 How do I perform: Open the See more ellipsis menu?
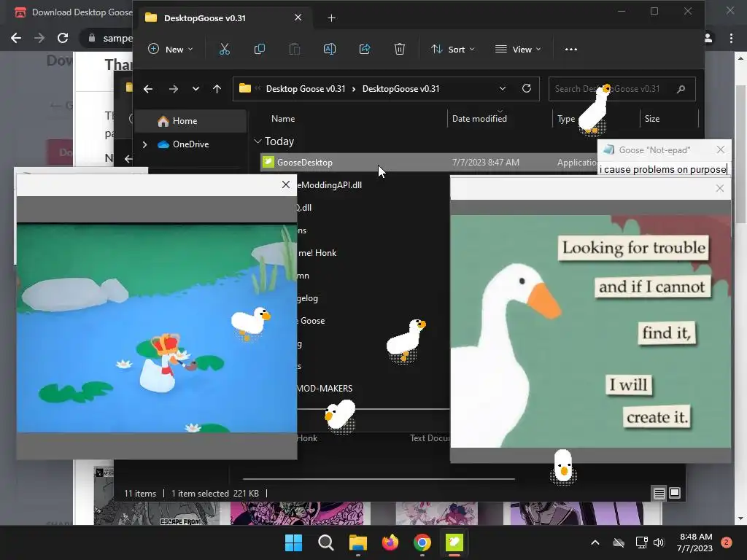570,49
